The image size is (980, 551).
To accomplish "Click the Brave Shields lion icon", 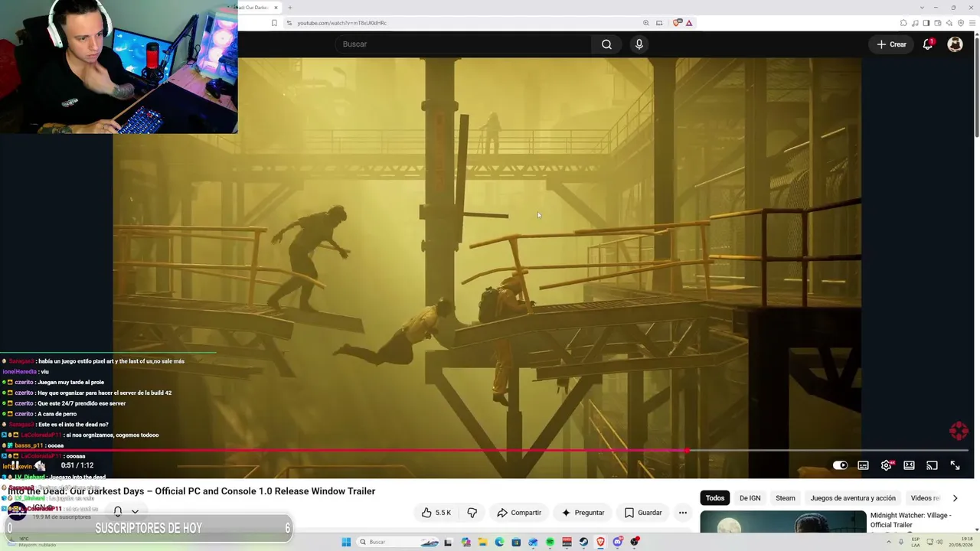I will tap(677, 23).
